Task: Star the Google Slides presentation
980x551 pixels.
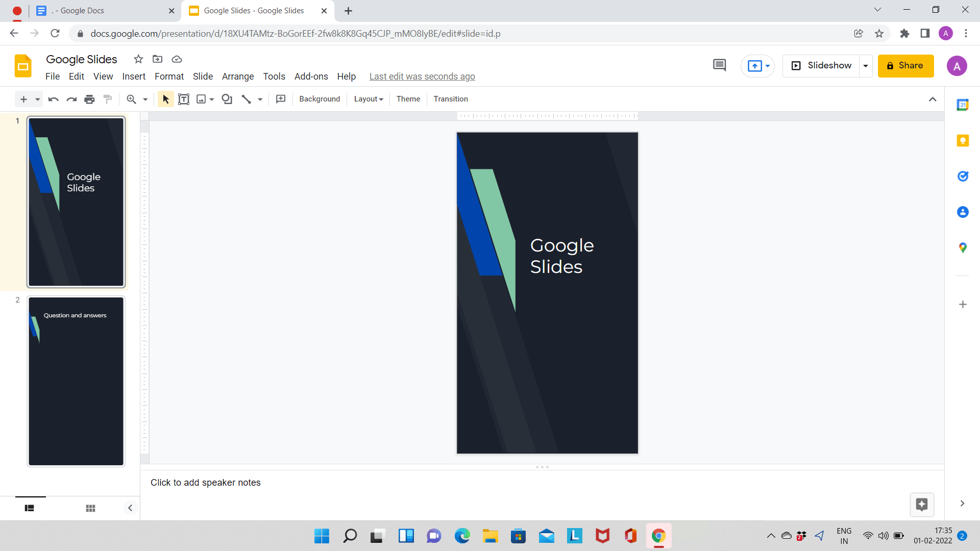Action: (138, 59)
